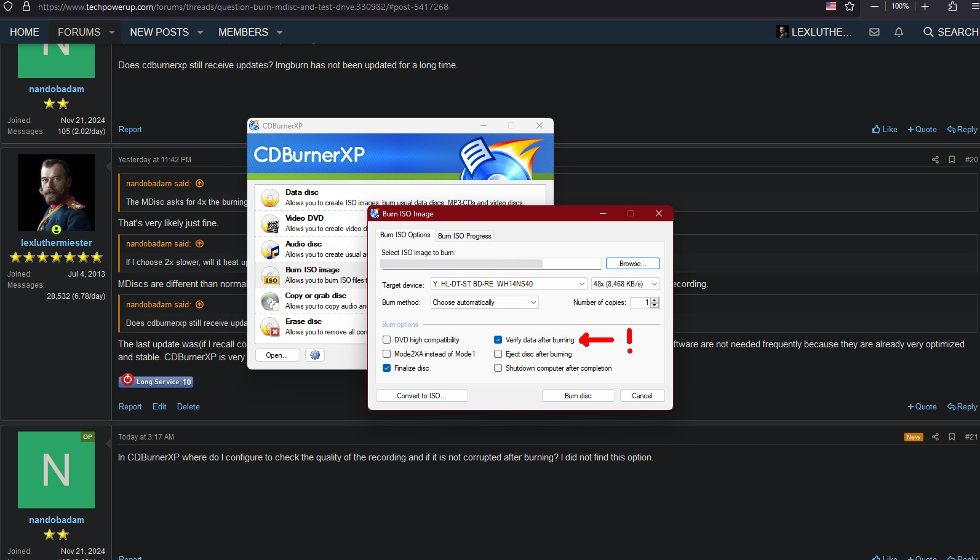Uncheck Verify data after burning
Image resolution: width=980 pixels, height=560 pixels.
click(x=498, y=340)
